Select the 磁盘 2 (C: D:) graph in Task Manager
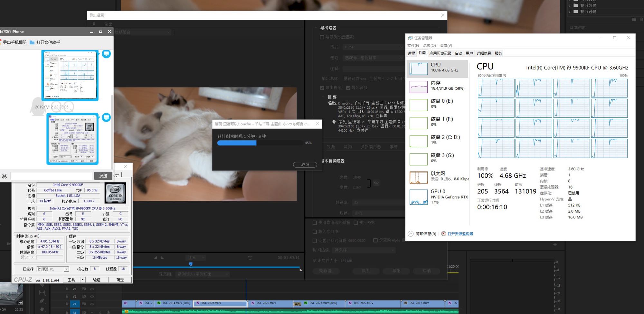The image size is (644, 314). pyautogui.click(x=418, y=141)
